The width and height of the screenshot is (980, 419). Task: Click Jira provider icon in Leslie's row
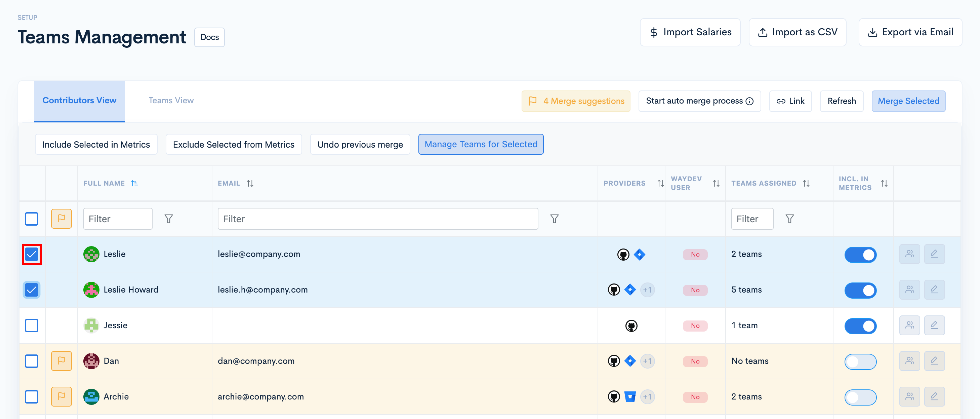click(640, 255)
